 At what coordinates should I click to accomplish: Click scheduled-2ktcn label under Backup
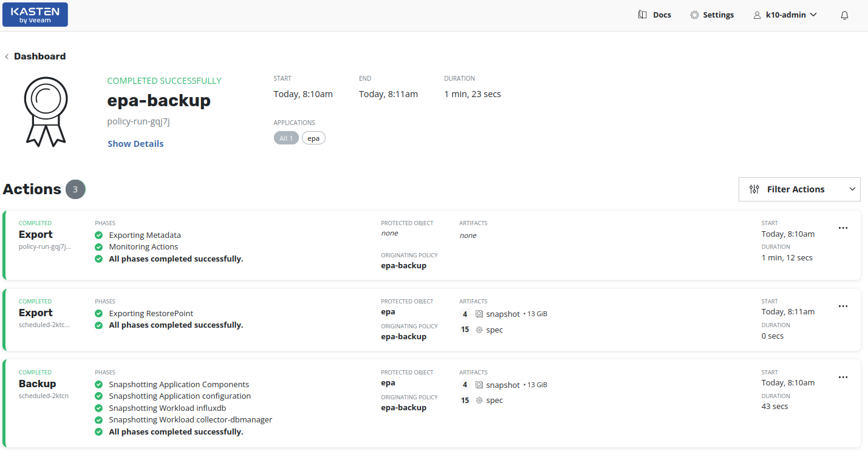(x=44, y=396)
